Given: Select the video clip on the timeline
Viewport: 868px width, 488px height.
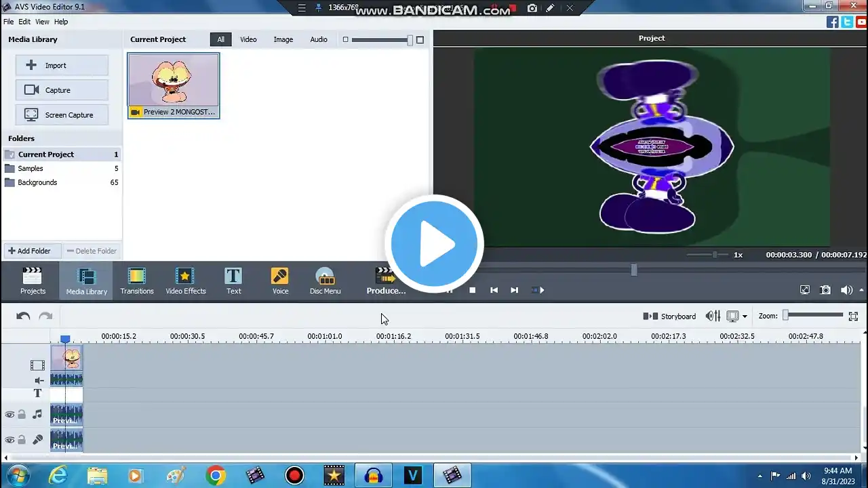Looking at the screenshot, I should click(66, 358).
